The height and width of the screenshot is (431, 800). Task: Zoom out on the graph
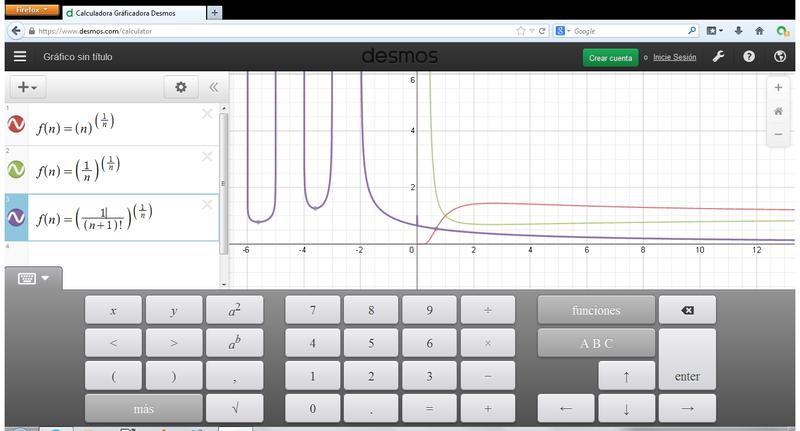(x=778, y=134)
